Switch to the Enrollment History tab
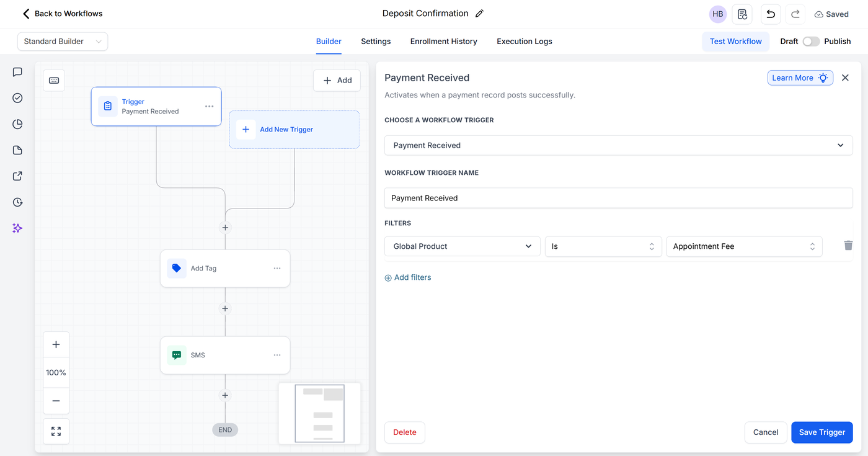This screenshot has height=456, width=868. [x=443, y=42]
